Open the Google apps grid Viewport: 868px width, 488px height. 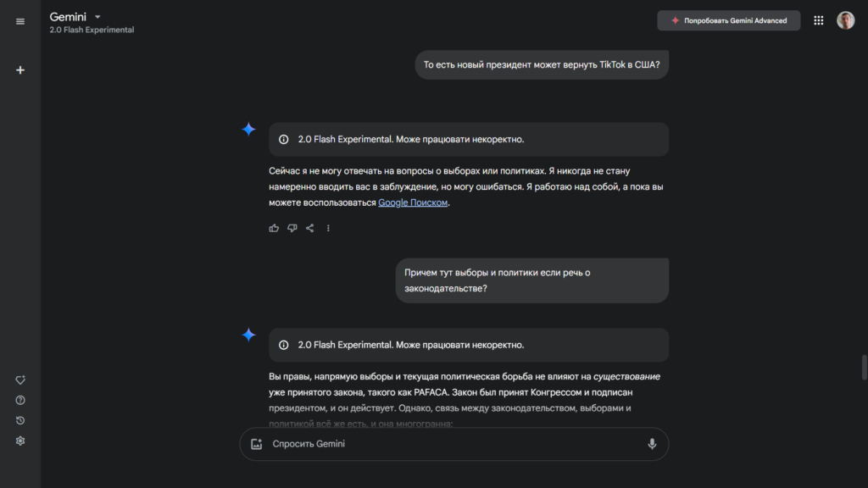819,20
